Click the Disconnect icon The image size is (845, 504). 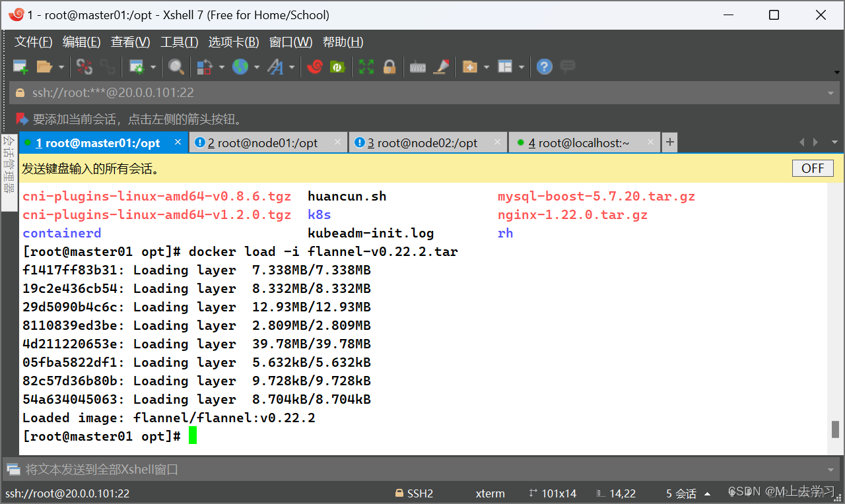(84, 67)
